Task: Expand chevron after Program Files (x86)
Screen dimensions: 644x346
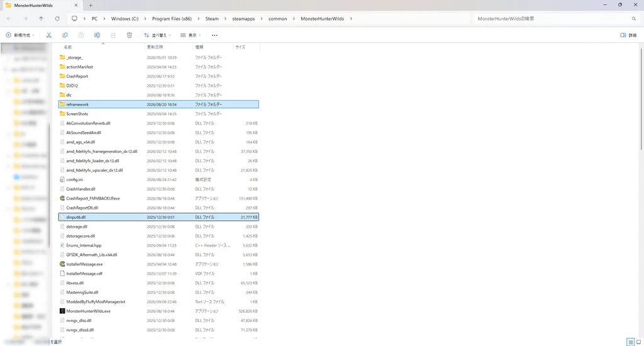Action: click(x=199, y=18)
